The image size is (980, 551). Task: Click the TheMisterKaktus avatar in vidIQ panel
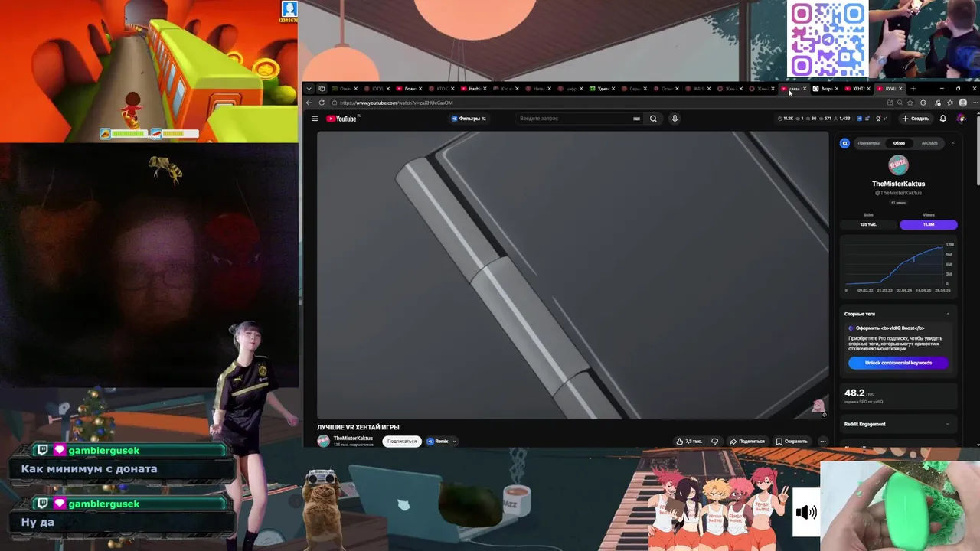898,165
